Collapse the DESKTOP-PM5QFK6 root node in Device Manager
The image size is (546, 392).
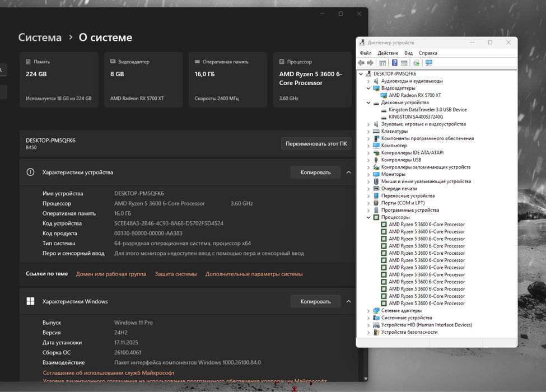coord(361,74)
